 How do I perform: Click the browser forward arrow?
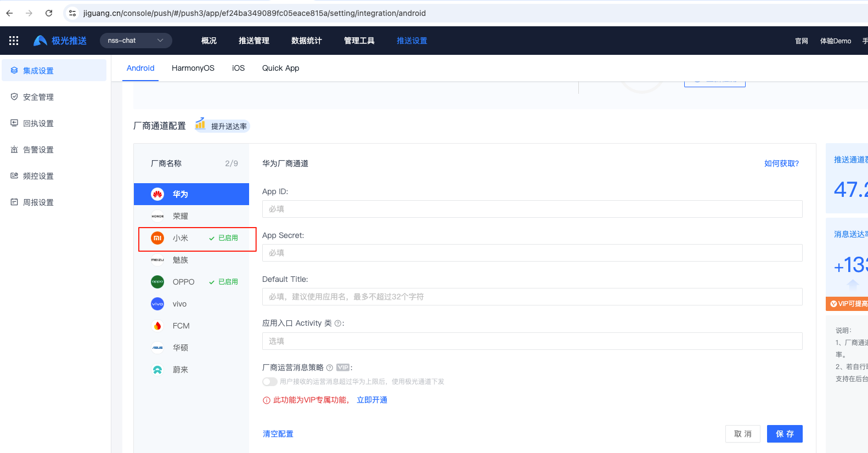pyautogui.click(x=29, y=13)
